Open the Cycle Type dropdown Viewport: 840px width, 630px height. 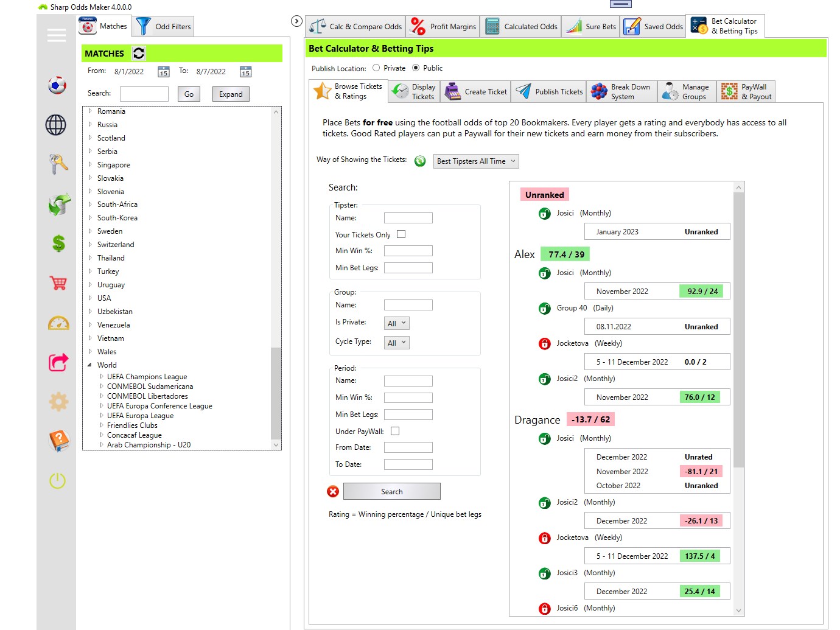pos(397,343)
